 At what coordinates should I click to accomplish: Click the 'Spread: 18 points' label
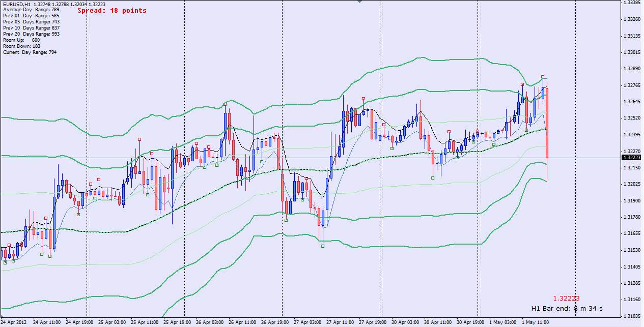coord(112,11)
